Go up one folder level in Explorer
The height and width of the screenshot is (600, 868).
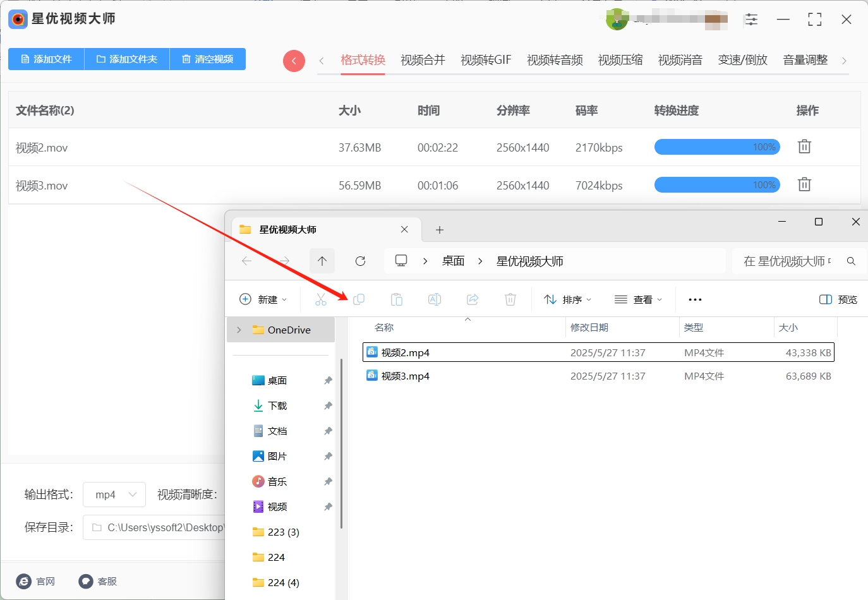[x=322, y=261]
